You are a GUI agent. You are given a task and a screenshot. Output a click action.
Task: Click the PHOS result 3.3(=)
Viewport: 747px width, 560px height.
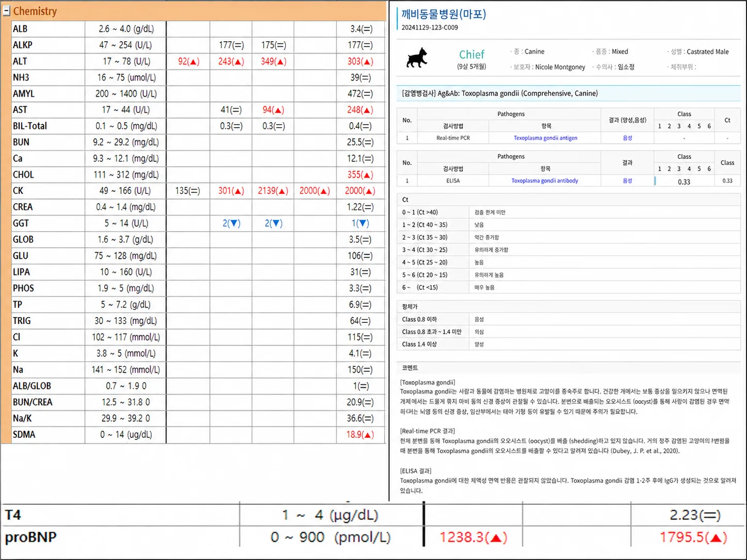pyautogui.click(x=360, y=288)
